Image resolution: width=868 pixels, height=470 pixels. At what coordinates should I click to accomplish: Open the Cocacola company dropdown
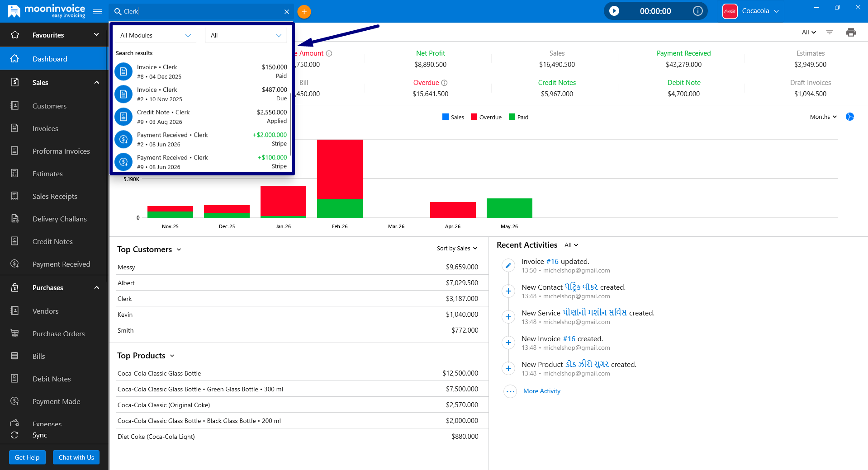(x=760, y=11)
